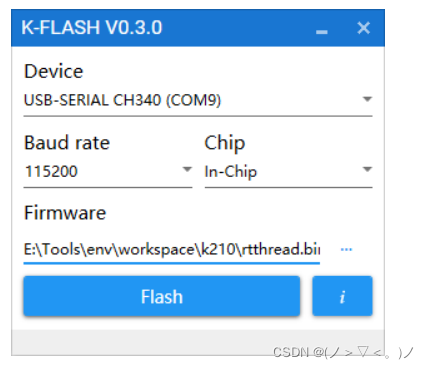
Task: Focus the firmware path input field
Action: (x=172, y=249)
